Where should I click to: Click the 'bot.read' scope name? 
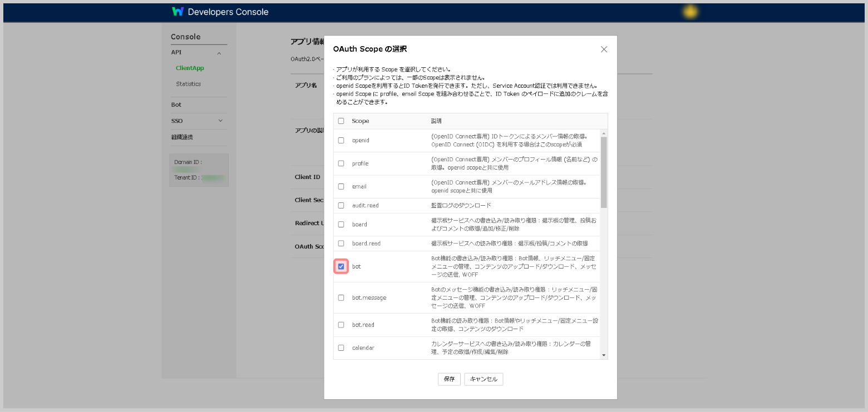(x=363, y=325)
